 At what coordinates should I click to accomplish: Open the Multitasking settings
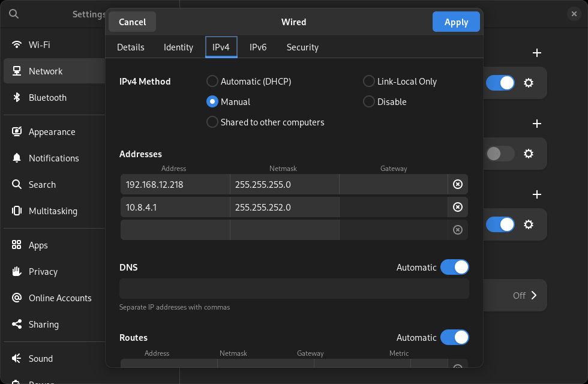53,211
